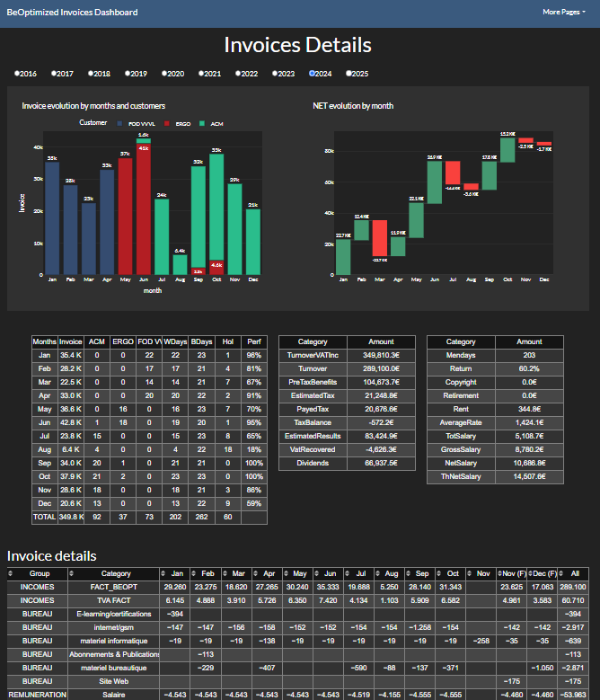Switch to year 2025
This screenshot has height=700, width=600.
[349, 74]
